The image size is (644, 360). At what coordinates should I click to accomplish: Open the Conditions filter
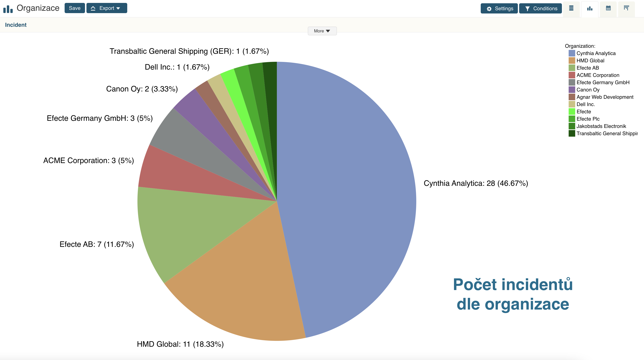pos(540,9)
